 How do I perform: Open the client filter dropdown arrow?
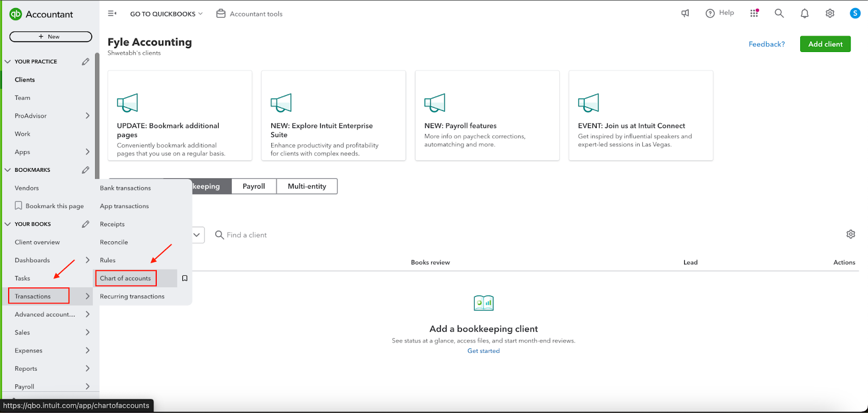point(196,235)
